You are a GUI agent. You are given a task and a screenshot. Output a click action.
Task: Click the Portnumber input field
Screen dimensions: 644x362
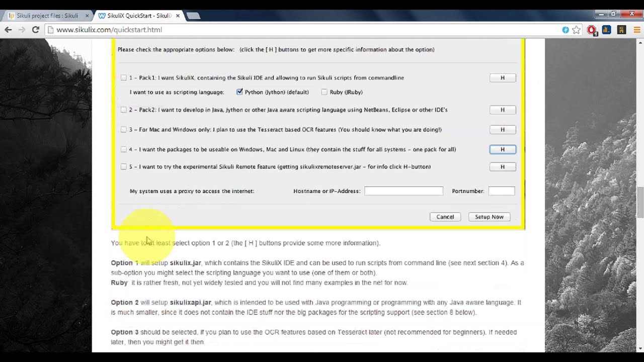(501, 191)
